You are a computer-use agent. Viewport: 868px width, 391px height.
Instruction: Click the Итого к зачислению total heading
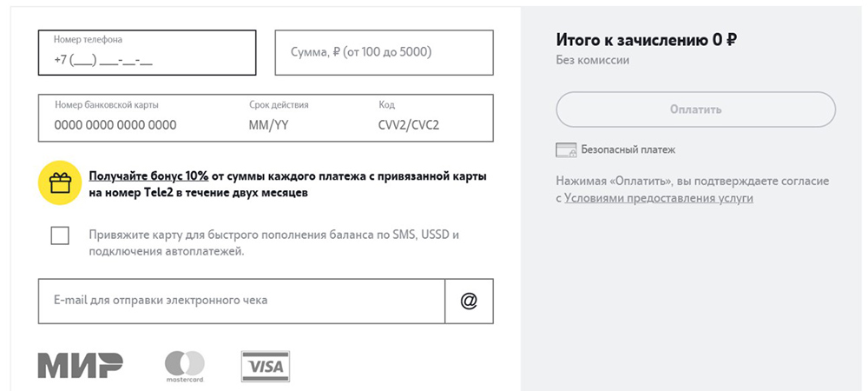pyautogui.click(x=646, y=39)
